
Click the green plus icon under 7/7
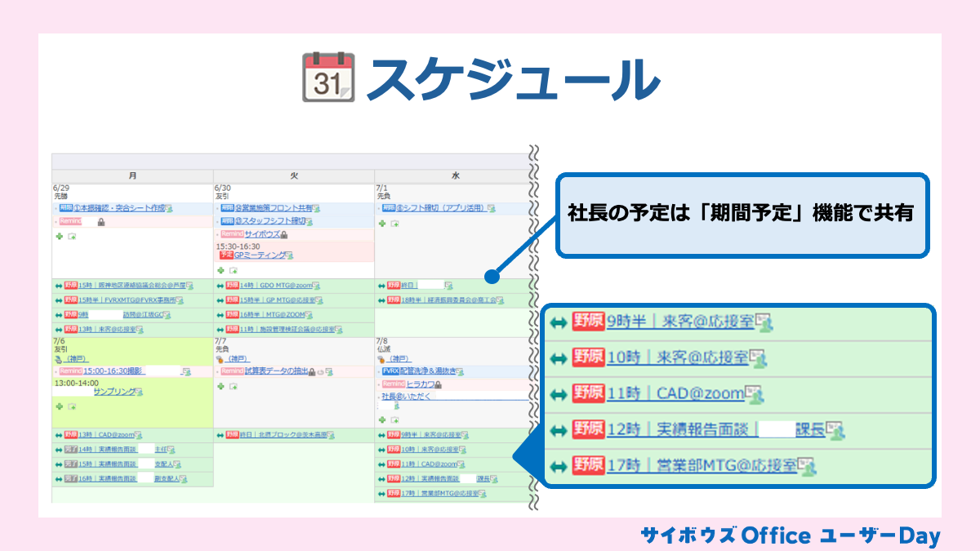pyautogui.click(x=220, y=386)
